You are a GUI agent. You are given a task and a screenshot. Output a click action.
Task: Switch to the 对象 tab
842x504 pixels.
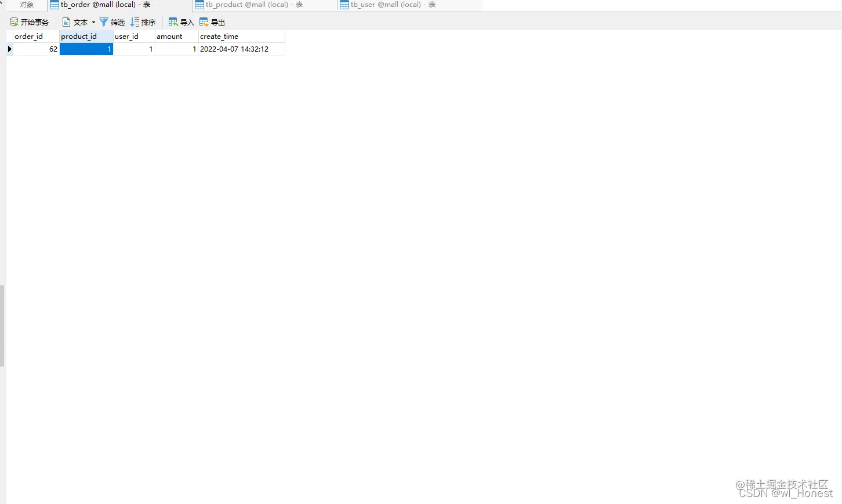(27, 5)
